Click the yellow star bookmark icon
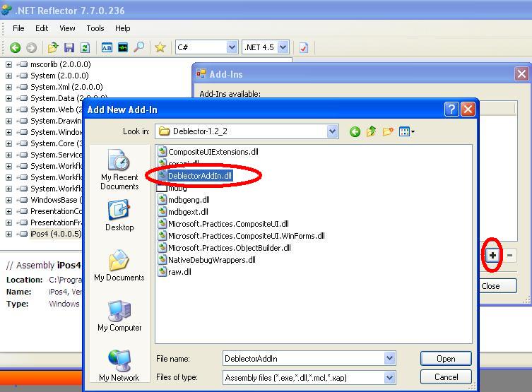This screenshot has width=532, height=392. (160, 47)
